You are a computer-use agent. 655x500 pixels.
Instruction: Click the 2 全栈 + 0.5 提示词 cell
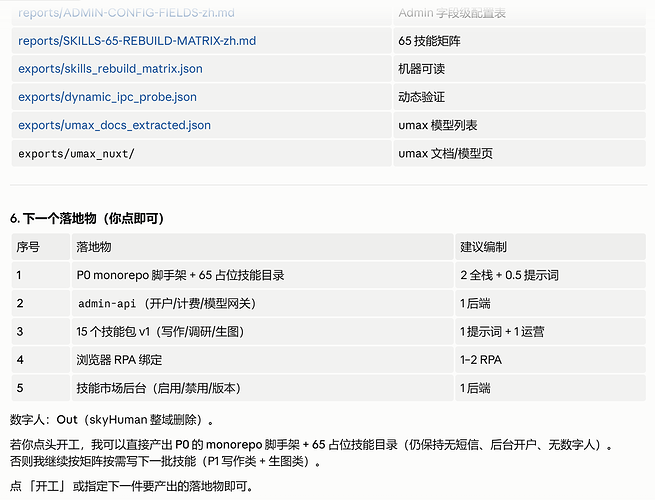pyautogui.click(x=550, y=275)
